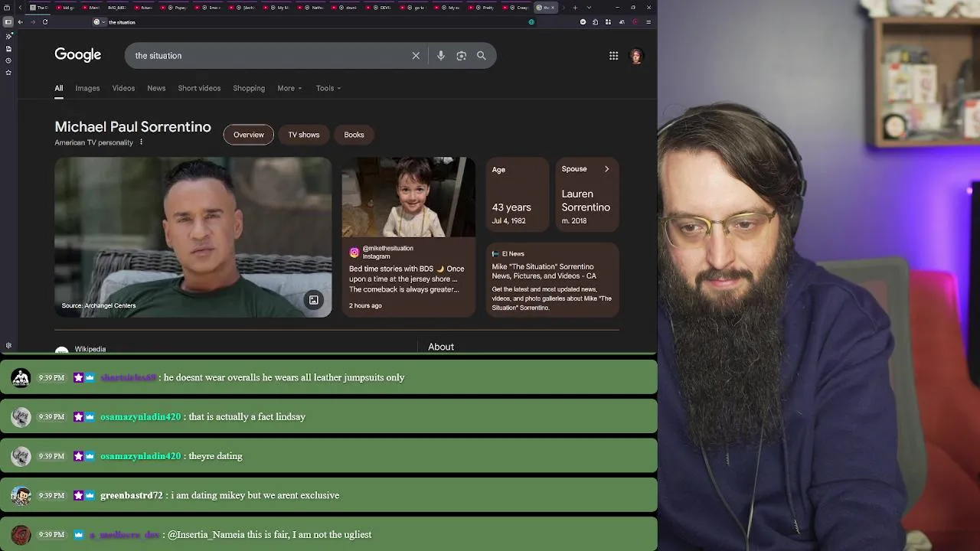Select the All results tab

pyautogui.click(x=58, y=88)
